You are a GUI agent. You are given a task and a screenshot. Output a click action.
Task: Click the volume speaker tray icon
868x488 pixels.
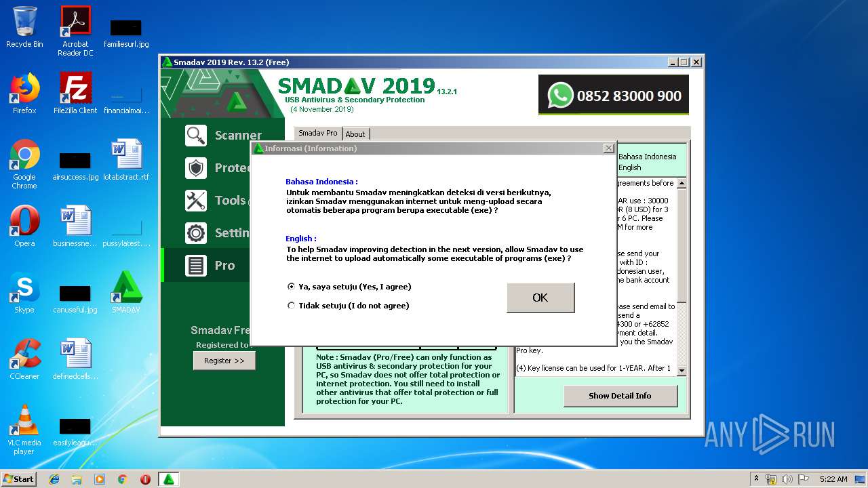[787, 479]
